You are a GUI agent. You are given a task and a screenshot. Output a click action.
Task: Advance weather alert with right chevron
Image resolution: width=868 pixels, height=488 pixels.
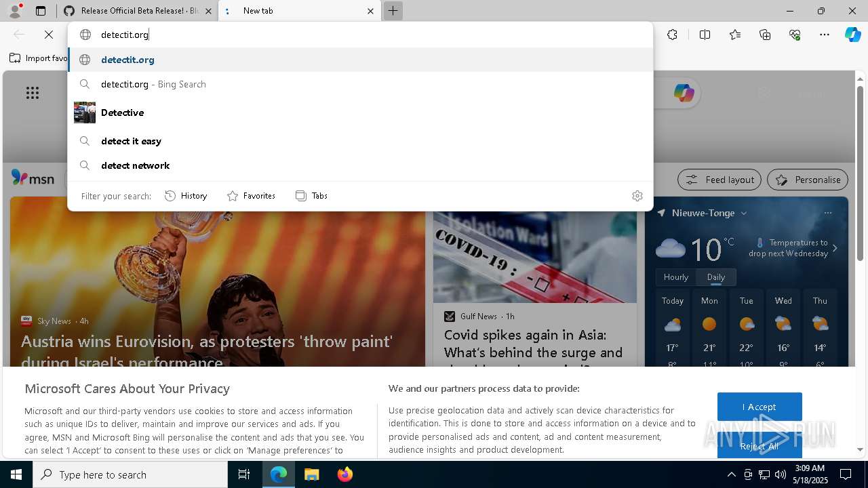(x=835, y=248)
